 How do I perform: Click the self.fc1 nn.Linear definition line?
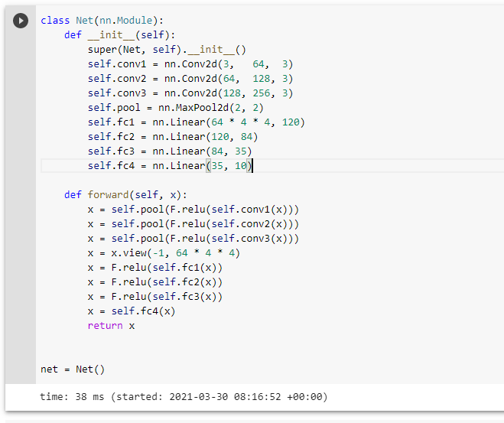(196, 122)
